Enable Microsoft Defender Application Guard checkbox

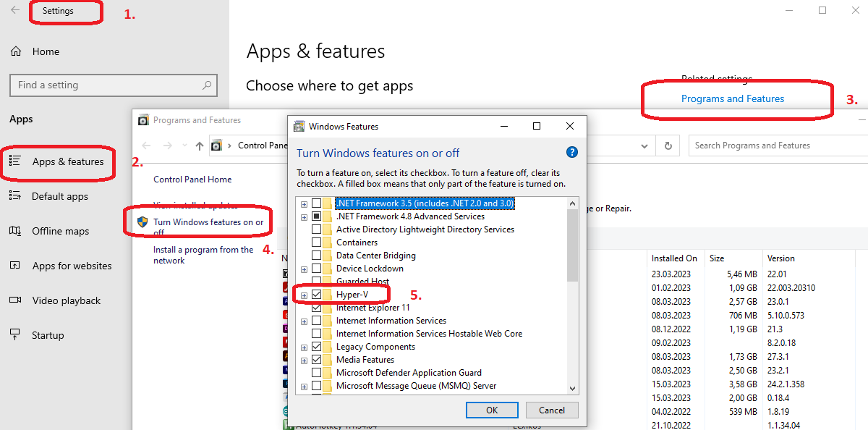click(x=316, y=373)
